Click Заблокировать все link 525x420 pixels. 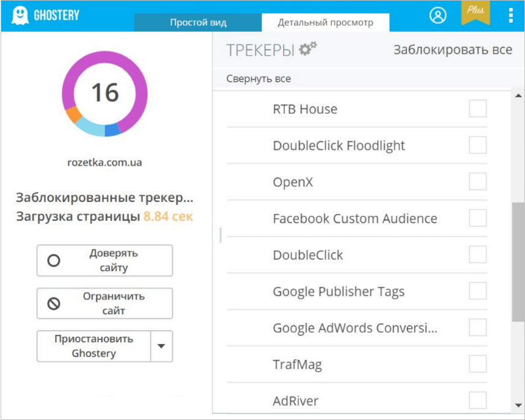point(453,50)
